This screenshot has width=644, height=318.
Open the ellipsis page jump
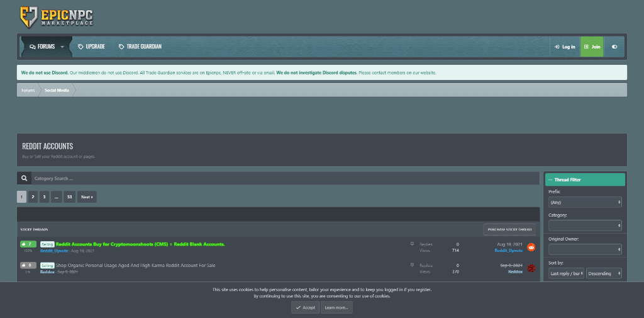coord(56,197)
